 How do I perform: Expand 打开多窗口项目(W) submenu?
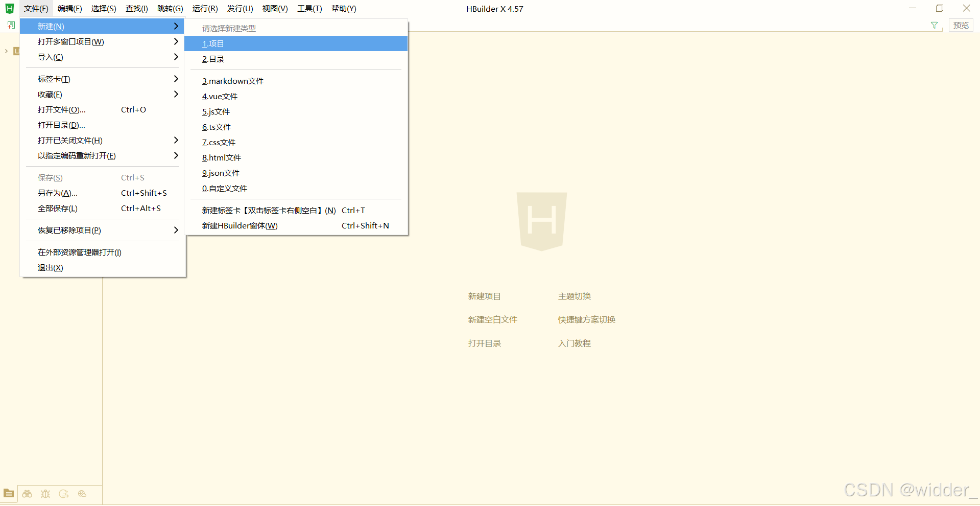tap(102, 41)
